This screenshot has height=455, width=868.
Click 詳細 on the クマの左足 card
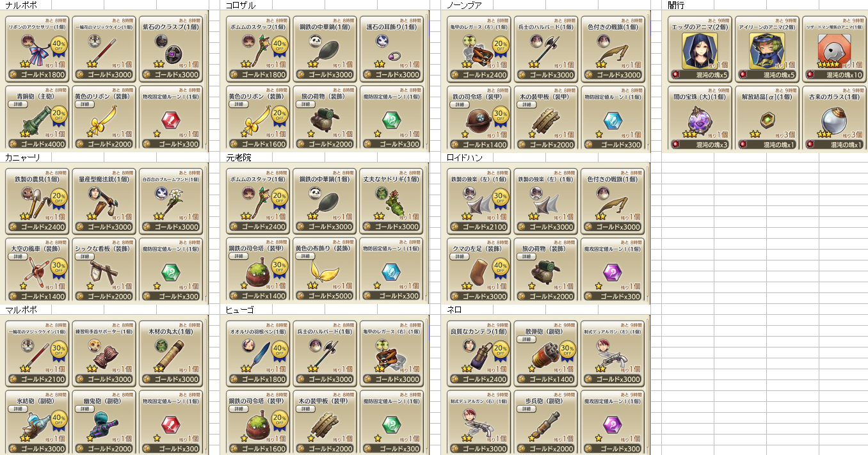(459, 256)
